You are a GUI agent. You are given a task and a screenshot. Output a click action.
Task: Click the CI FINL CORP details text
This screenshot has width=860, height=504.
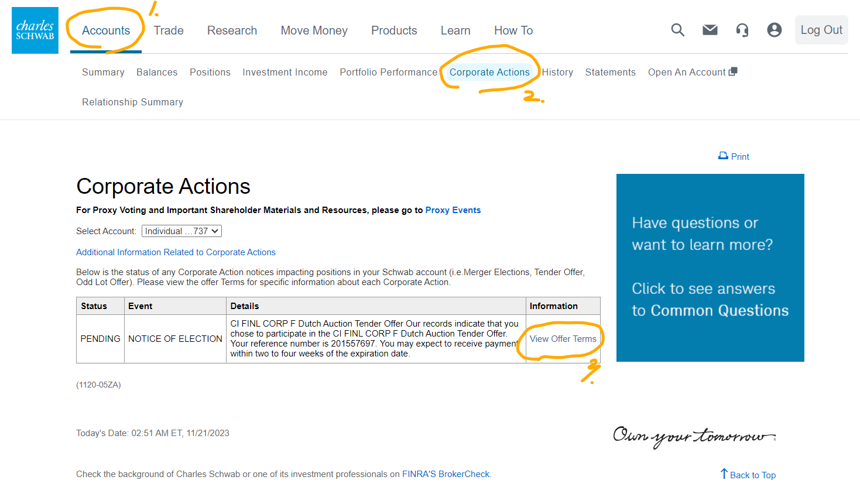coord(375,339)
